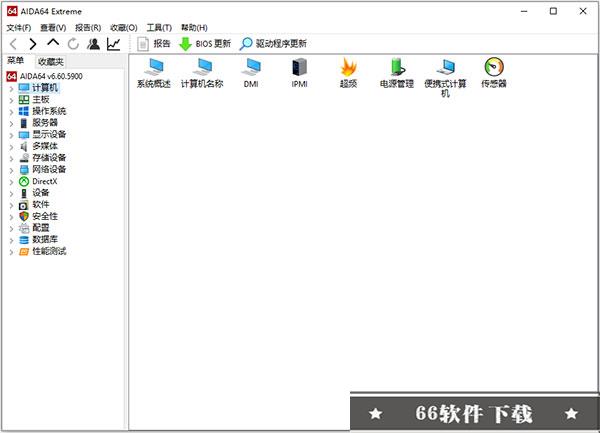Viewport: 600px width, 433px height.
Task: Open the 查看(V) menu
Action: pos(53,28)
